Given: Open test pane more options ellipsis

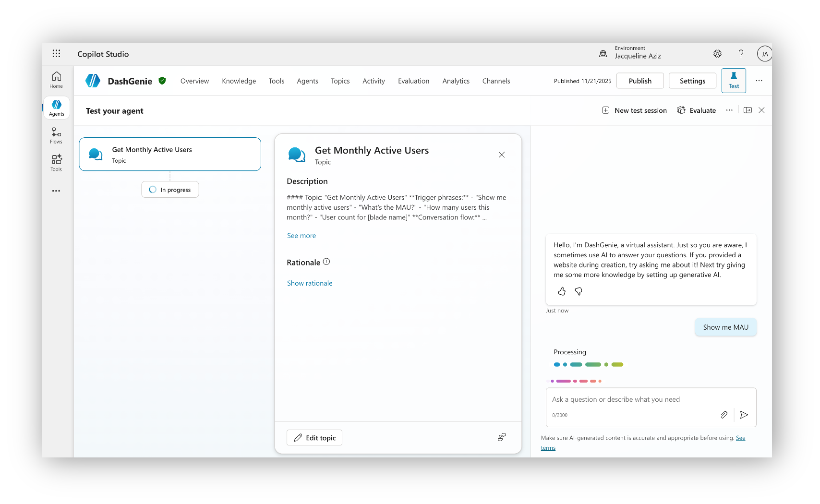Looking at the screenshot, I should coord(729,110).
